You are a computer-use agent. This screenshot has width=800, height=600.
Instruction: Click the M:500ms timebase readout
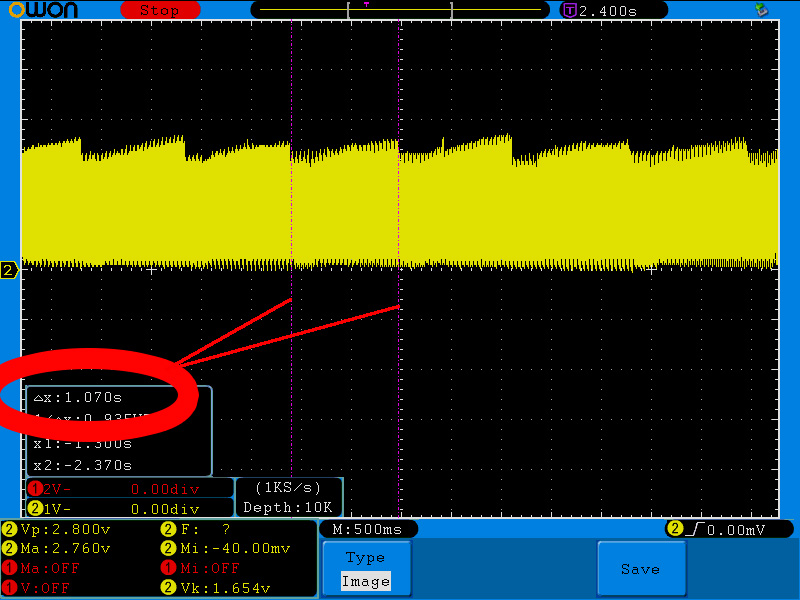coord(367,529)
